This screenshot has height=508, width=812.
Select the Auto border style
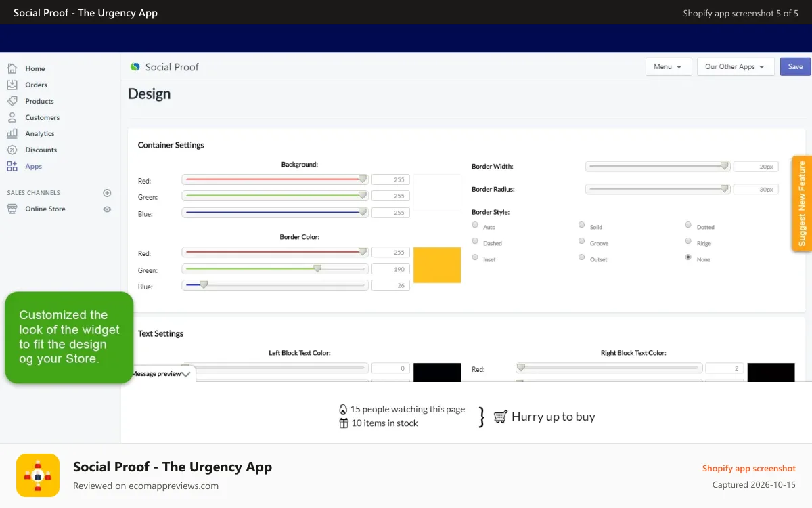(475, 225)
